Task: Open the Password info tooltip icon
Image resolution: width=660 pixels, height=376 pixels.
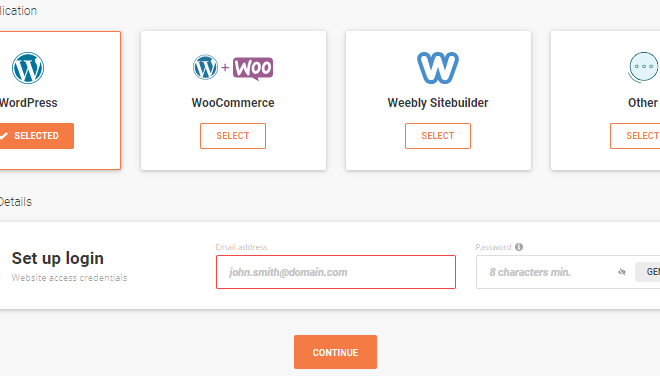Action: point(519,247)
